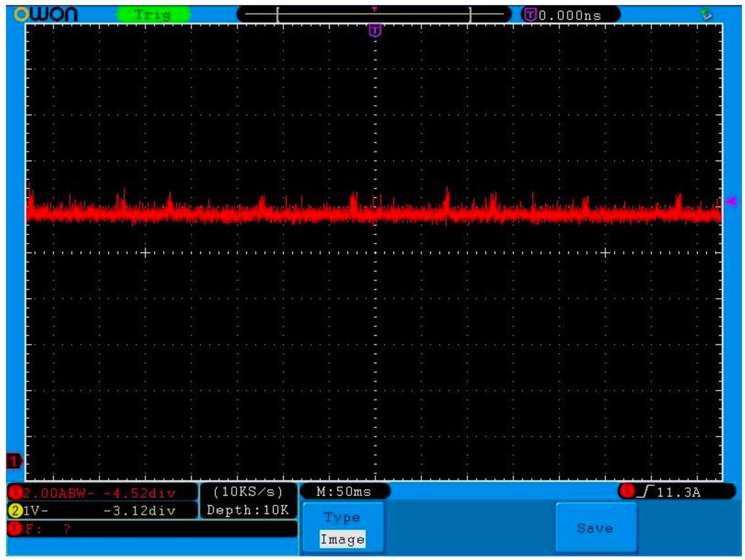Click the red icon beside the F: readout
Image resolution: width=745 pixels, height=560 pixels.
15,529
